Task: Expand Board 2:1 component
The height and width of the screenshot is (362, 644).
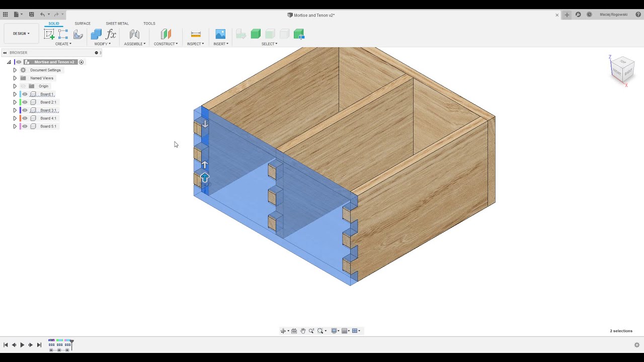Action: click(15, 102)
